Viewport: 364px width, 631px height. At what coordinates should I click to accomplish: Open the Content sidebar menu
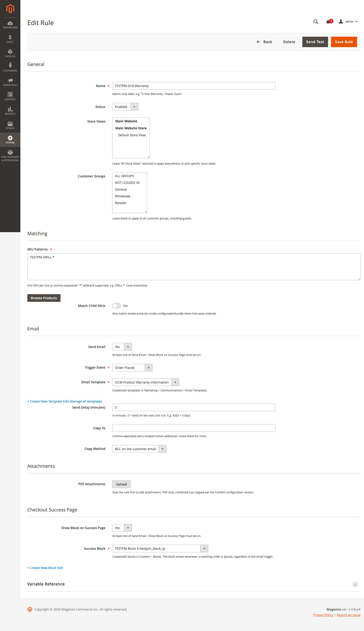click(x=10, y=97)
